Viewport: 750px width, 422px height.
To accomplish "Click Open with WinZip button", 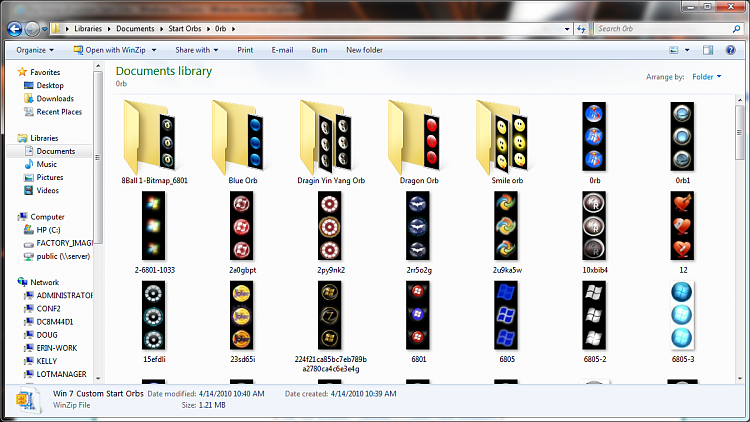I will 110,50.
